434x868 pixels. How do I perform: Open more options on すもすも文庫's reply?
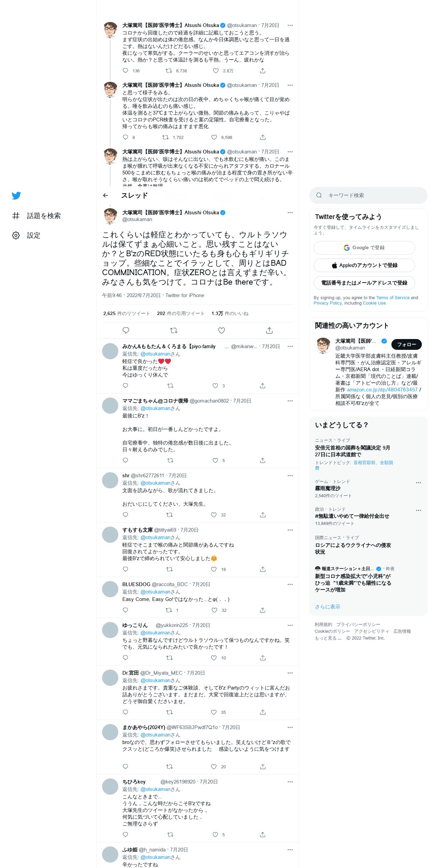click(x=290, y=530)
